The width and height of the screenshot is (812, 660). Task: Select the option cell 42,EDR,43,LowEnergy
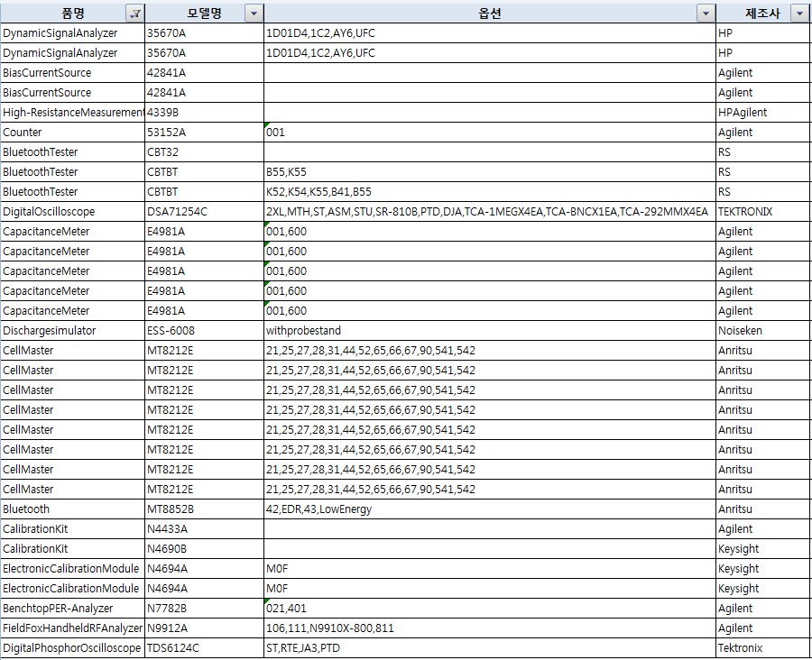coord(487,509)
